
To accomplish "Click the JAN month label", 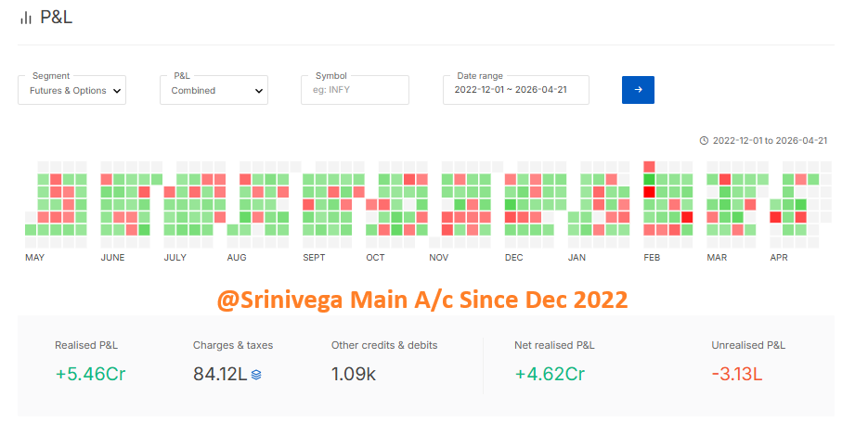I will (577, 258).
